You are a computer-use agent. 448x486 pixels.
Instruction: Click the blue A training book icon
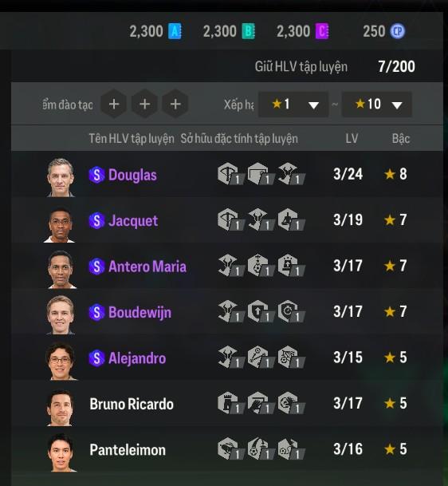pos(175,31)
